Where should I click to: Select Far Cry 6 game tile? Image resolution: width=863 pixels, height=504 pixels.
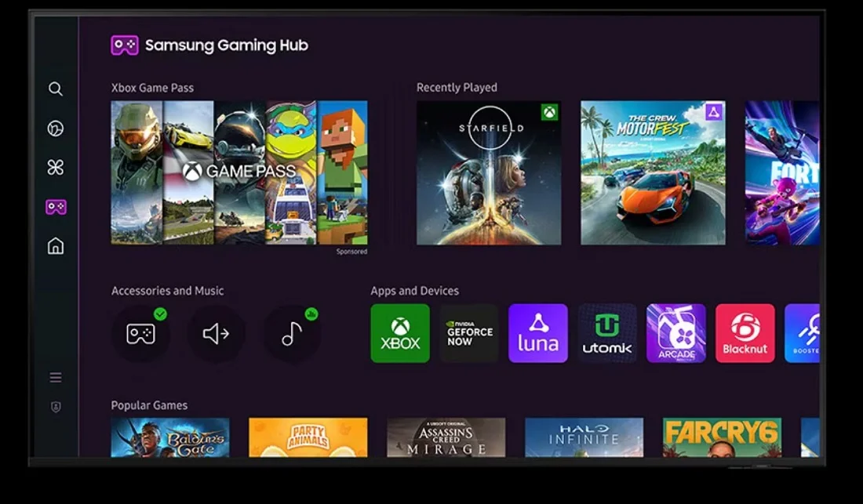(722, 437)
